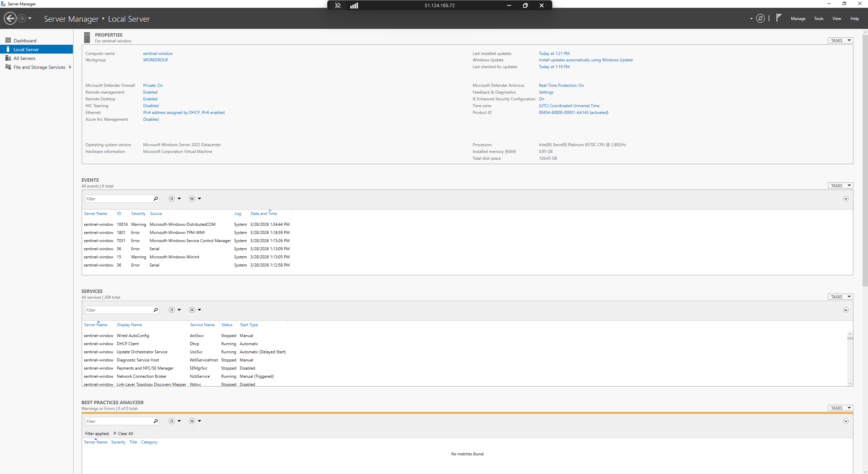This screenshot has height=474, width=868.
Task: Open the Manage menu
Action: click(798, 19)
